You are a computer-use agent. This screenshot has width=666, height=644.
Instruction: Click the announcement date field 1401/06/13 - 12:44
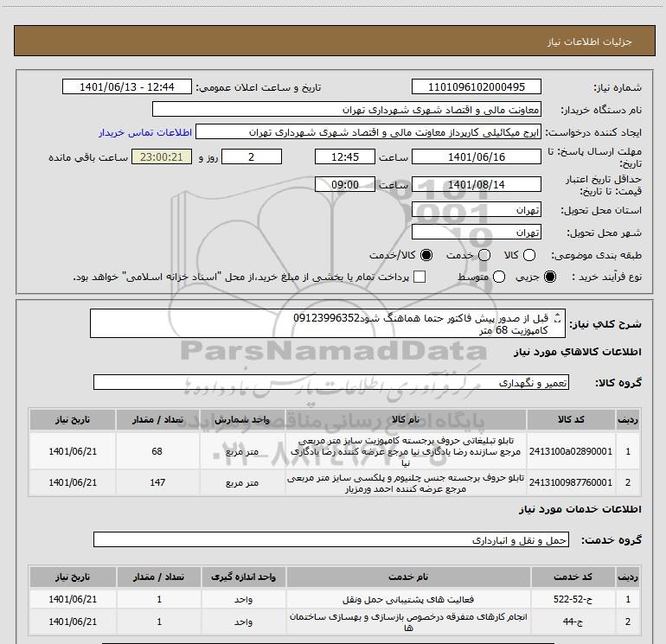[127, 86]
